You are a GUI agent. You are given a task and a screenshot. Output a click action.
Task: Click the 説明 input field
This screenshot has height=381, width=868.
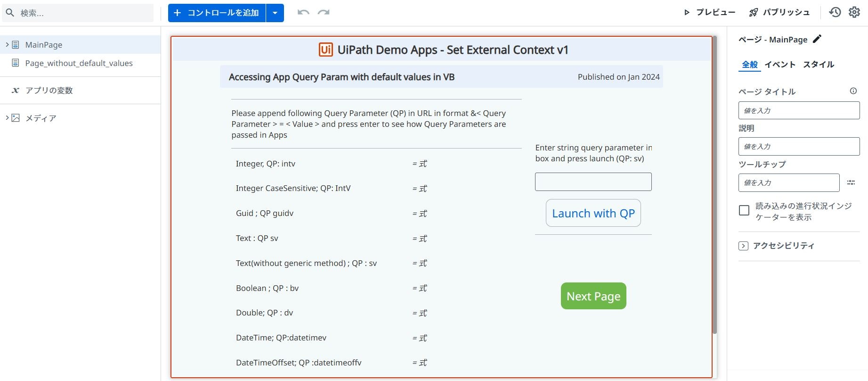point(799,147)
